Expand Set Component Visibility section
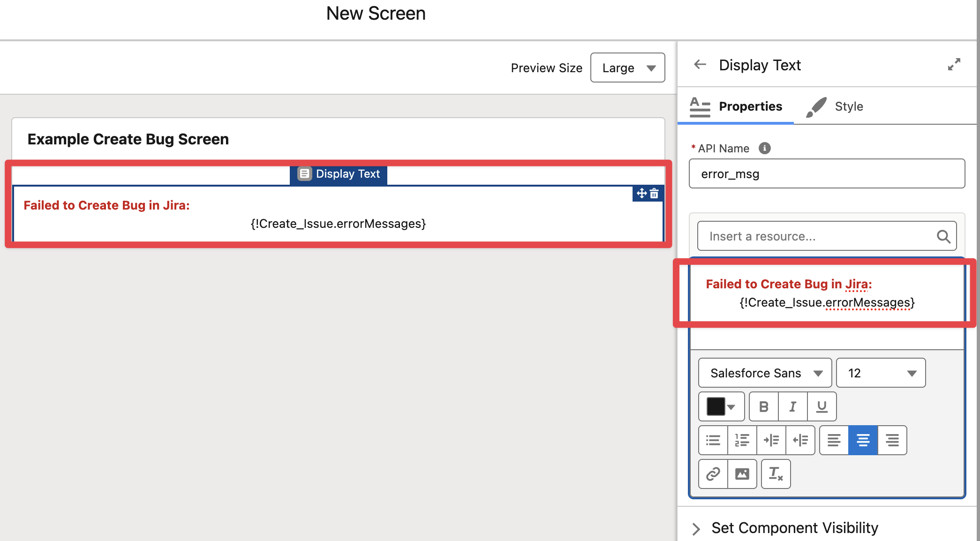Screen dimensions: 980x541 (696, 528)
